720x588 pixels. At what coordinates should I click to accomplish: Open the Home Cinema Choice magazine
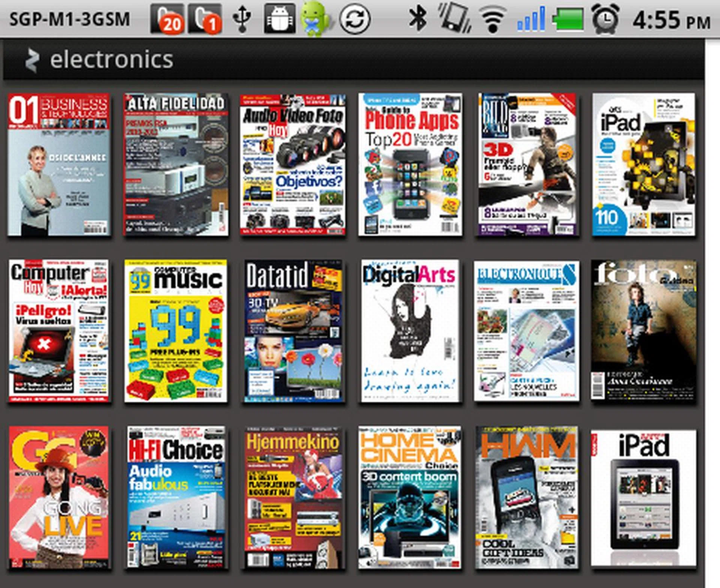pyautogui.click(x=409, y=496)
